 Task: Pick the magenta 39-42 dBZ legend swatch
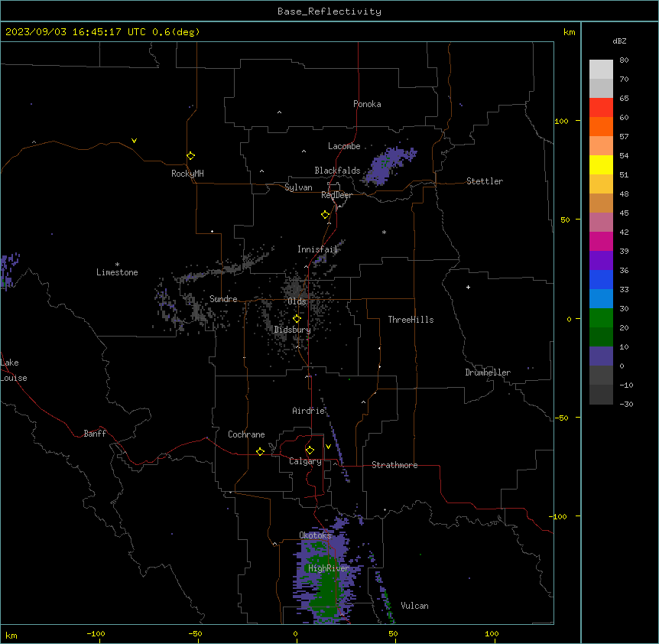[x=601, y=242]
